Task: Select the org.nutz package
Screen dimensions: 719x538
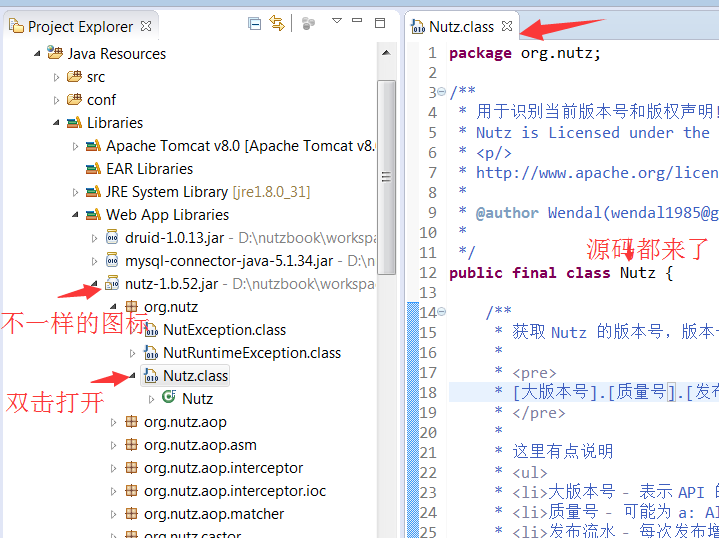Action: click(x=171, y=307)
